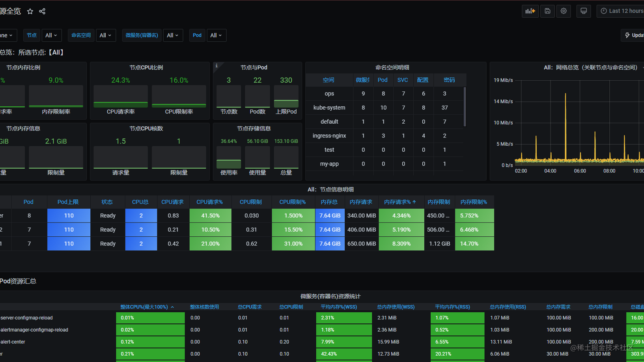The width and height of the screenshot is (644, 362).
Task: Click the 24.3% CPU请求率 gauge
Action: [x=121, y=96]
